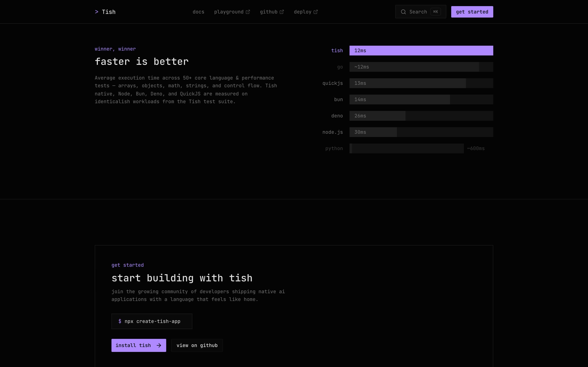Click the get started header button

[x=472, y=12]
